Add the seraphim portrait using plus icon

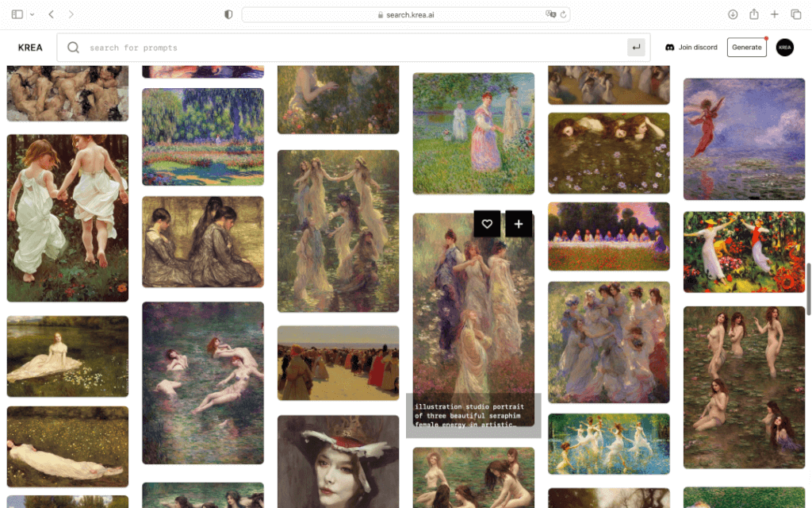click(x=519, y=224)
